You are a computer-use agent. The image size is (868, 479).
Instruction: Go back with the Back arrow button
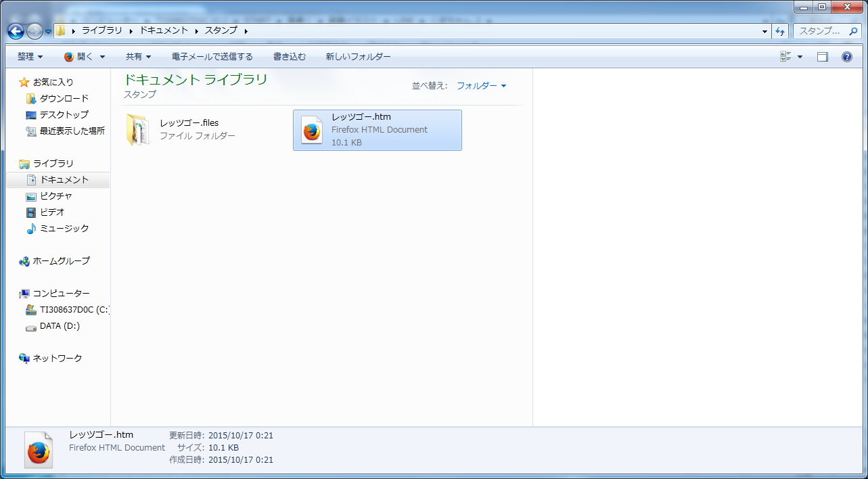coord(16,31)
